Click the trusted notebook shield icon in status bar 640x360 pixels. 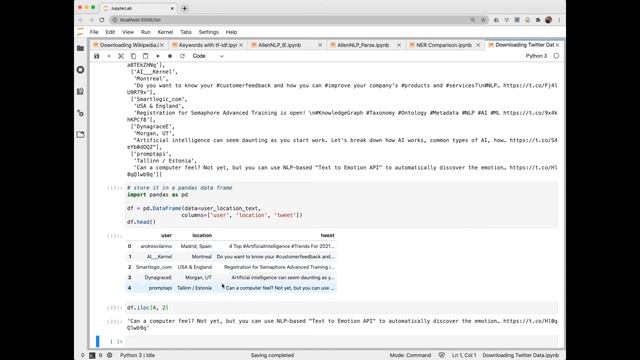coord(442,355)
